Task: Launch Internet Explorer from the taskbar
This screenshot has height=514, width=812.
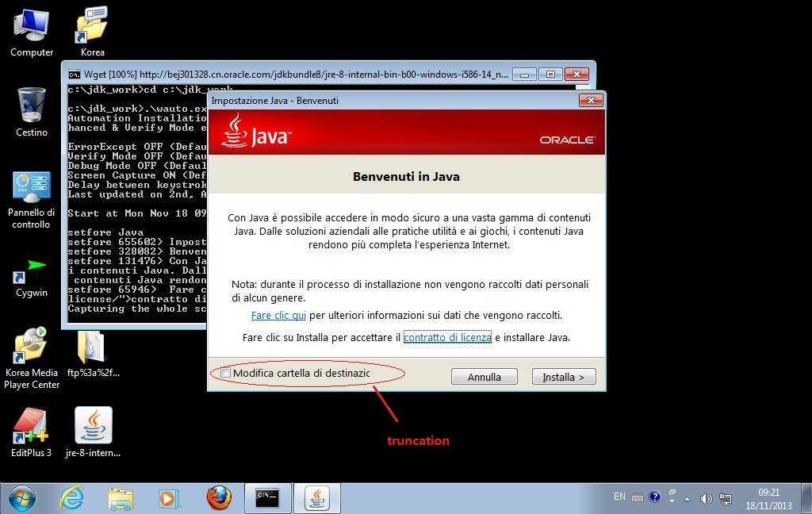Action: (71, 498)
